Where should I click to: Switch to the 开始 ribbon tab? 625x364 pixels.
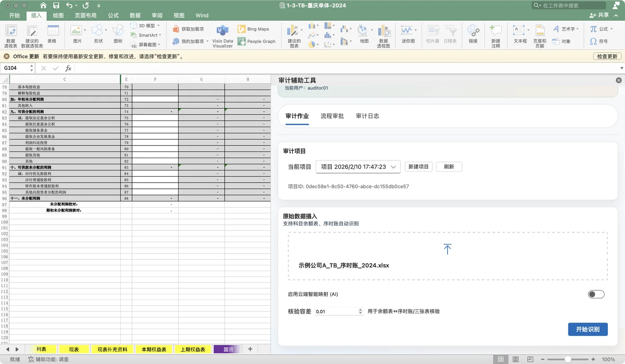pyautogui.click(x=14, y=15)
